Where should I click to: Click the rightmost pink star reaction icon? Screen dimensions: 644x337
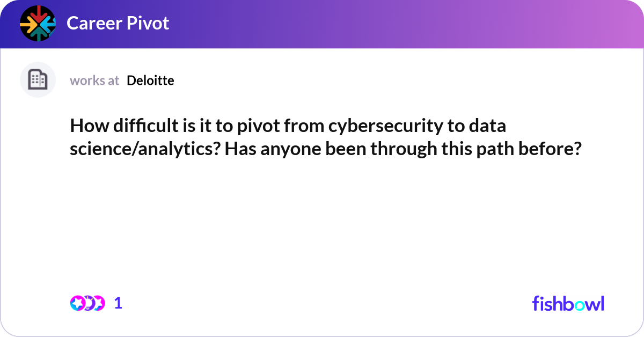click(x=100, y=303)
